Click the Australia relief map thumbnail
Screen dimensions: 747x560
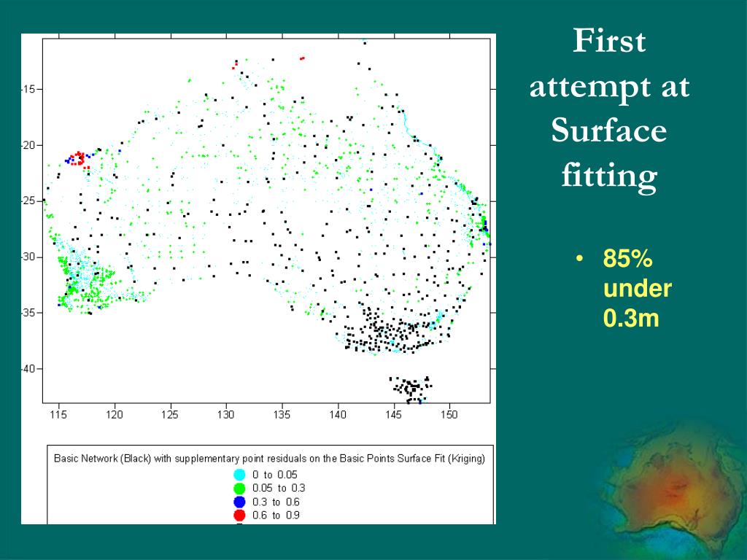(671, 489)
